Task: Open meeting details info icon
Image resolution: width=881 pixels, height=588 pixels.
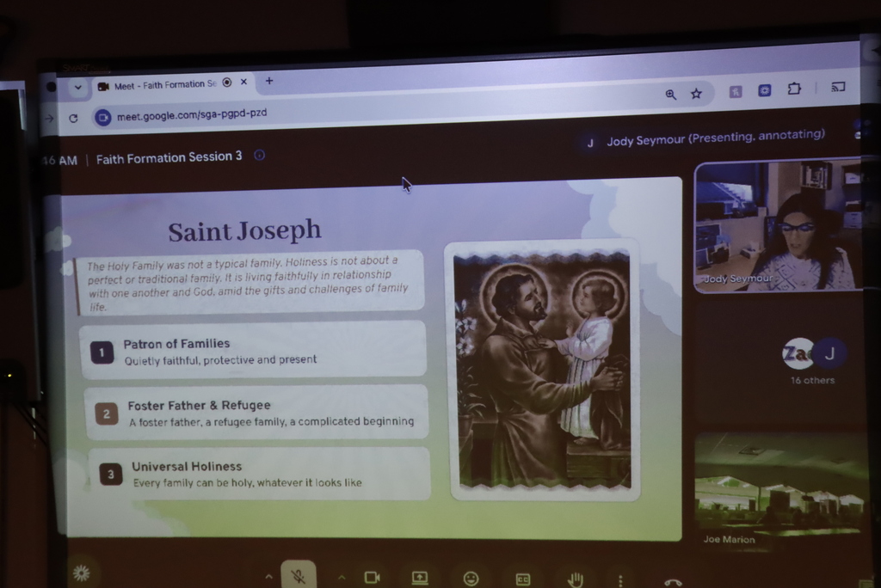Action: (259, 155)
